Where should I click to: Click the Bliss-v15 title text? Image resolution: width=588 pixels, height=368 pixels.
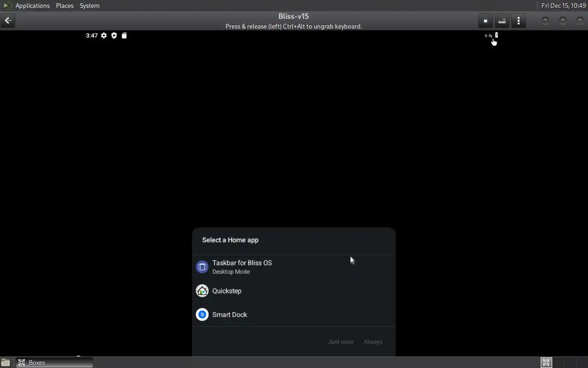coord(294,16)
